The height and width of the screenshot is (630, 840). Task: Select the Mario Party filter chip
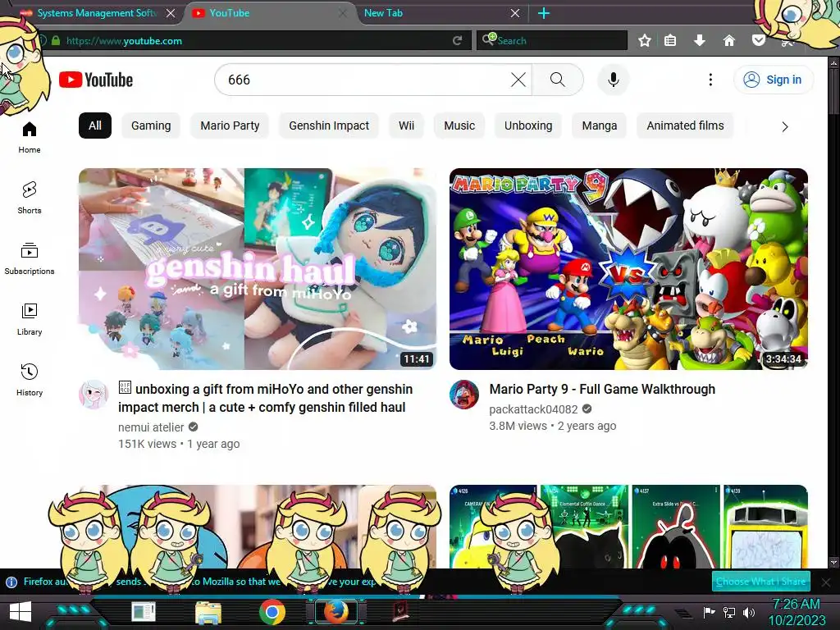pos(230,126)
